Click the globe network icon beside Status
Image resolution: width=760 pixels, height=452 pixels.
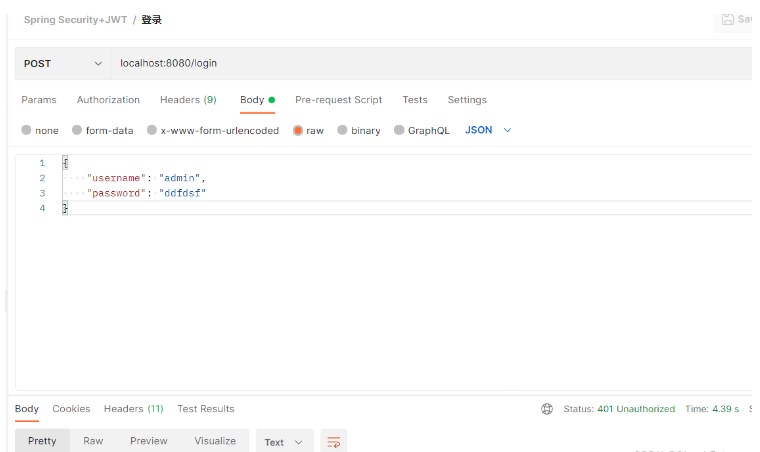tap(547, 409)
